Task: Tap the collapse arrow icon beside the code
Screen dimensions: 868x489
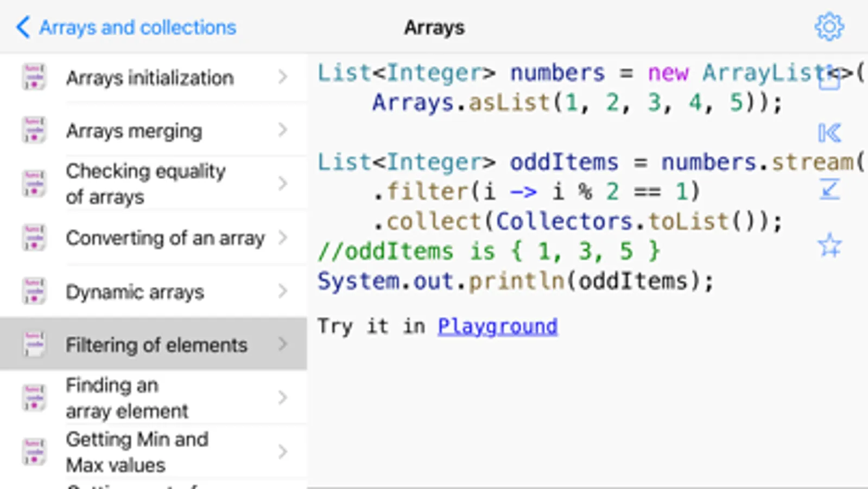Action: [829, 190]
